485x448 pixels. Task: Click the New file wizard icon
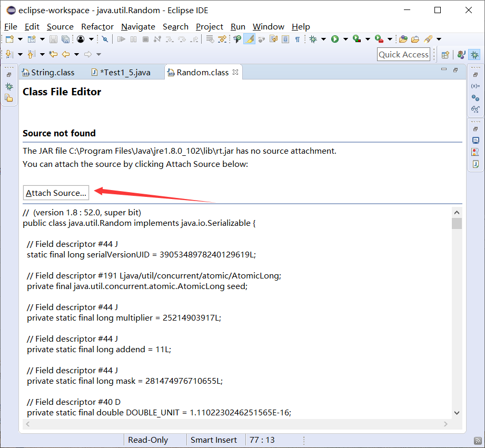coord(9,39)
